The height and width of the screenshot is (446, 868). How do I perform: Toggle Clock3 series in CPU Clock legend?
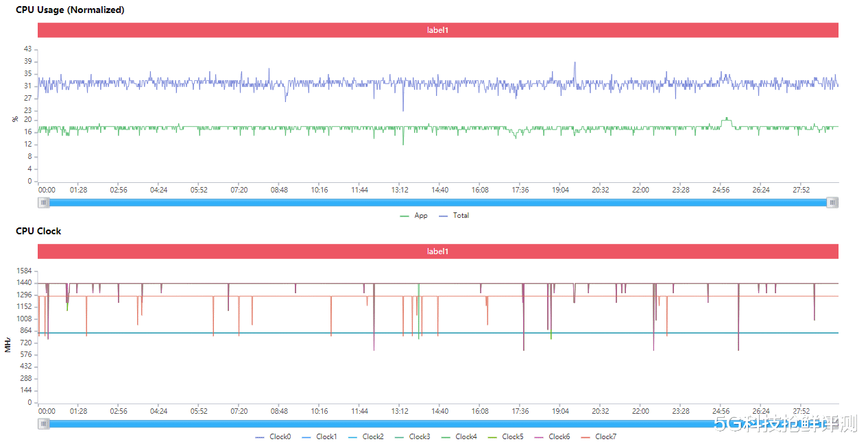(413, 437)
